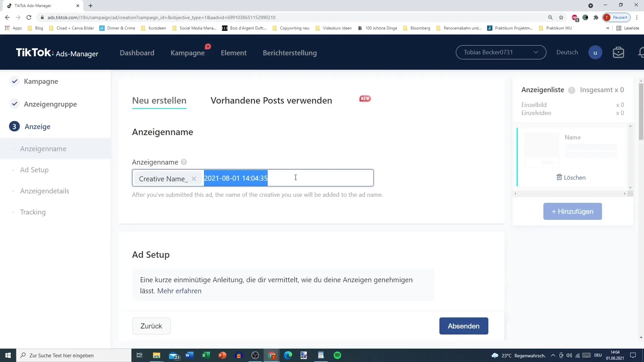This screenshot has height=362, width=644.
Task: Open the Windows notification center
Action: pos(633,355)
